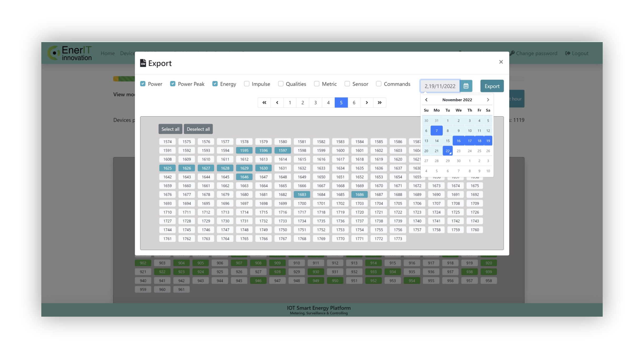Enable the Metric checkbox
644x358 pixels.
coord(317,84)
